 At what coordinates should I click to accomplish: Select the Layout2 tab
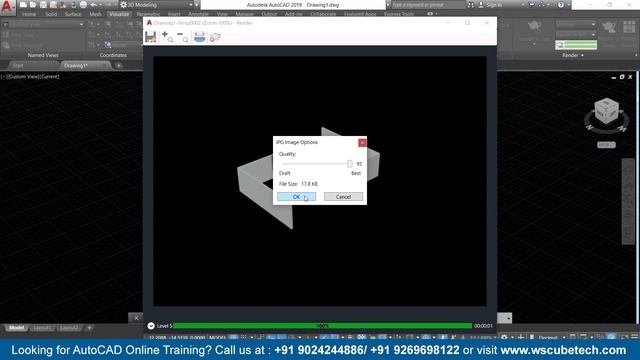point(69,328)
